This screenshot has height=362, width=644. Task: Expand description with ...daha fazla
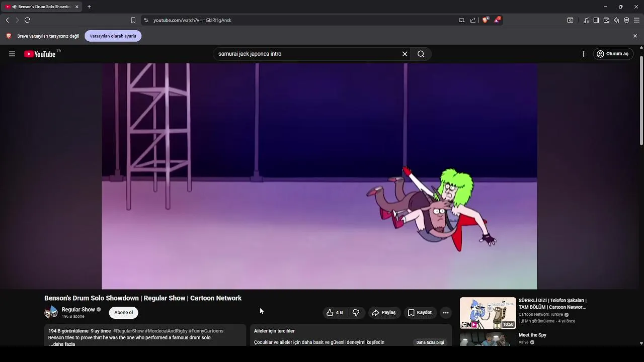[62, 344]
